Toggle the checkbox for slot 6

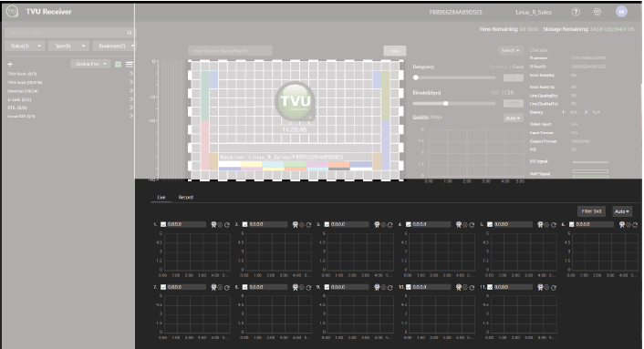coord(572,224)
